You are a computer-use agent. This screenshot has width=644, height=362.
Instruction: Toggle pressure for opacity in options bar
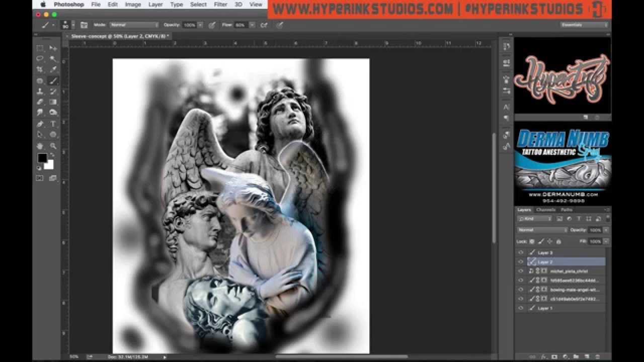coord(212,25)
